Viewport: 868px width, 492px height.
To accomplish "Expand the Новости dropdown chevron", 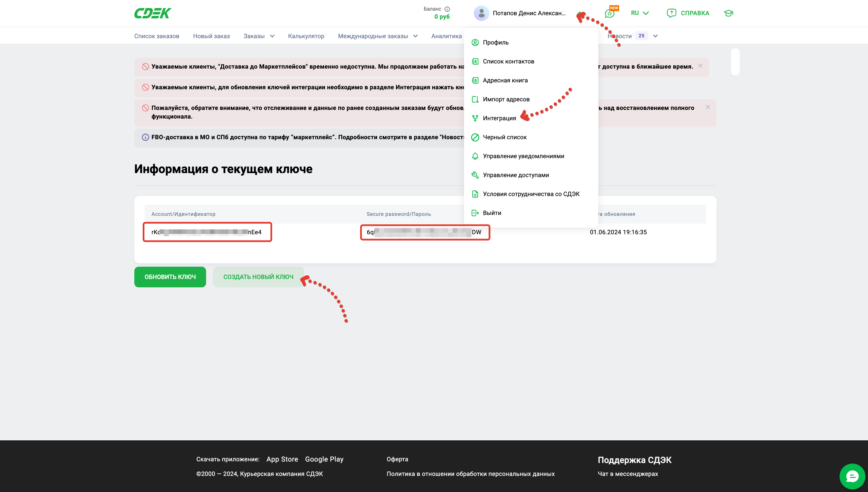I will 655,36.
